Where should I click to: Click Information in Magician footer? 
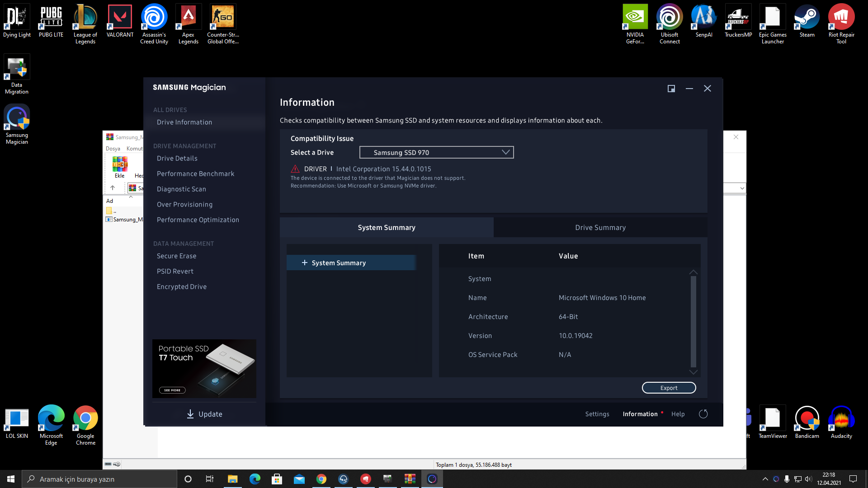640,414
